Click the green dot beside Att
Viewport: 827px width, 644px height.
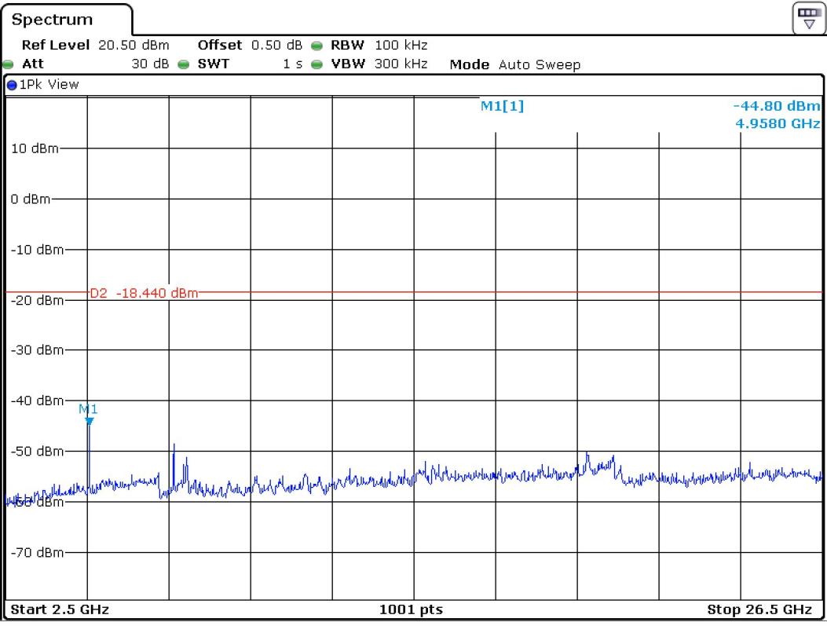[8, 64]
